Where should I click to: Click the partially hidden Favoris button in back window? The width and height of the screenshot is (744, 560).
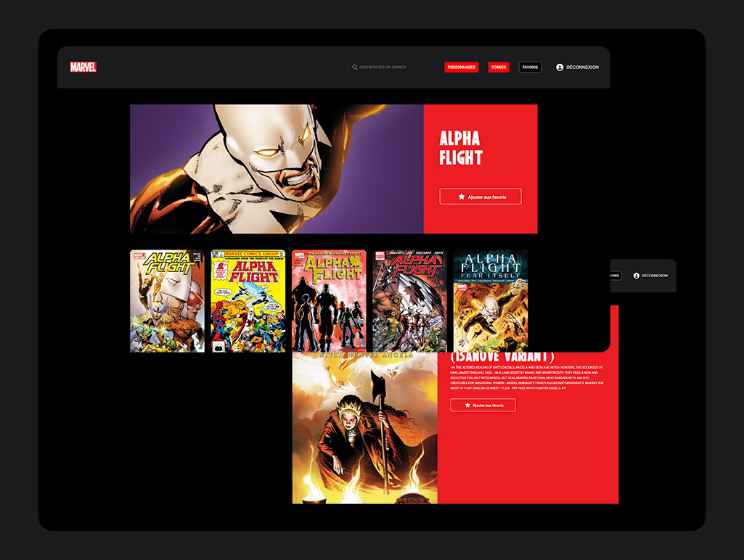click(x=616, y=276)
